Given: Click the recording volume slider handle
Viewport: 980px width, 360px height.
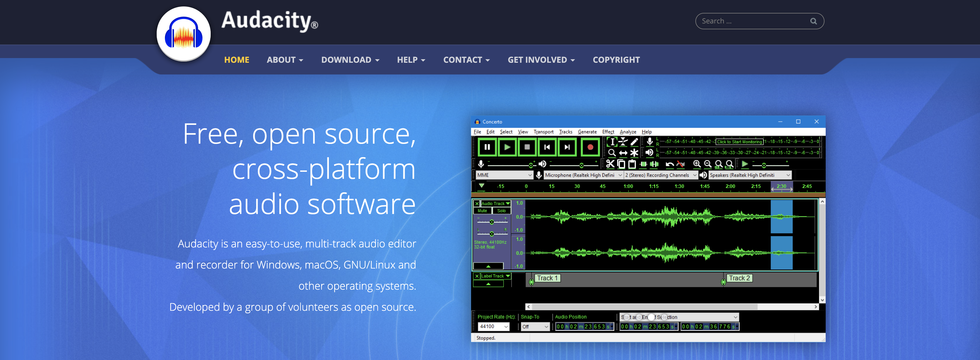Looking at the screenshot, I should [531, 165].
